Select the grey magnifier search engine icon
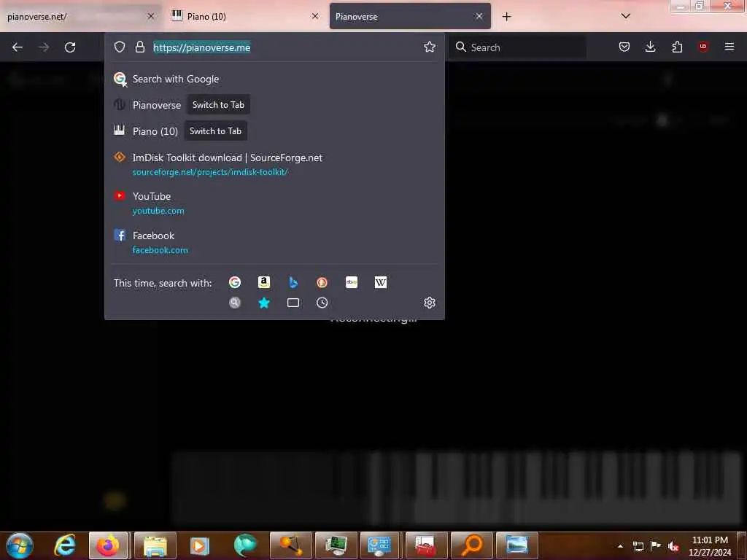 tap(234, 303)
